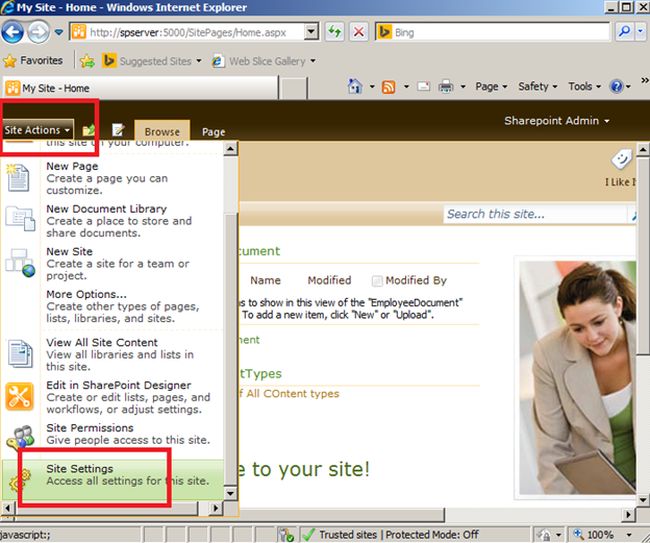Toggle the checkbox beside Modified By
650x543 pixels.
tap(377, 281)
